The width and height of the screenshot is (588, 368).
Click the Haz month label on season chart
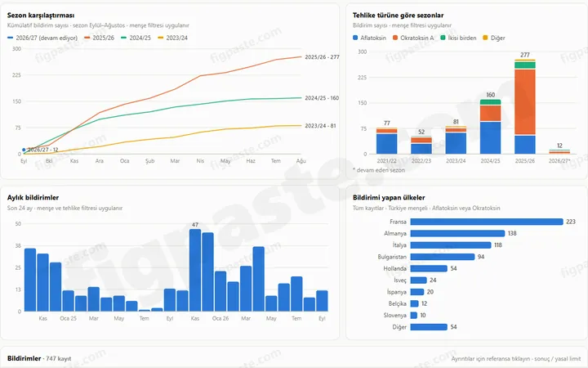coord(251,161)
